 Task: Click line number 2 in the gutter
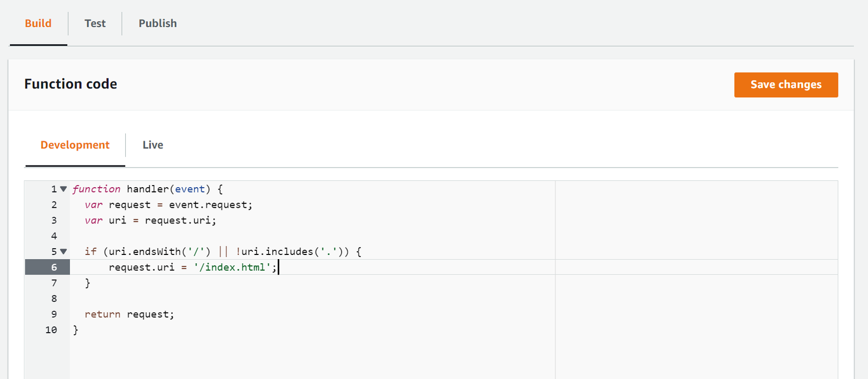(x=54, y=205)
